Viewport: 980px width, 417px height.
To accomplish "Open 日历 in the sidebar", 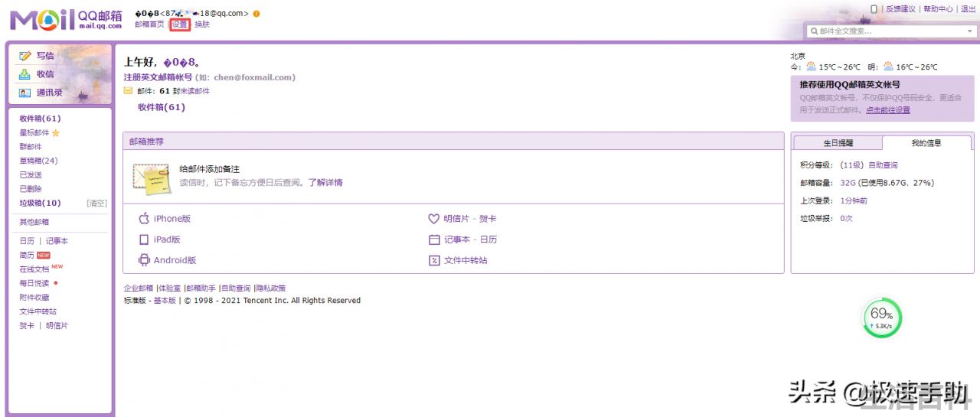I will [x=27, y=241].
